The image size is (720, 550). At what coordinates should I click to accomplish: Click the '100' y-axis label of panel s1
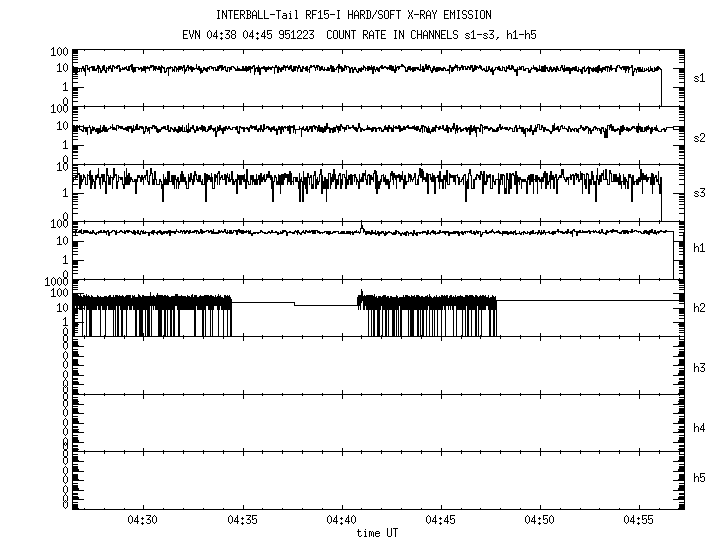coord(59,51)
